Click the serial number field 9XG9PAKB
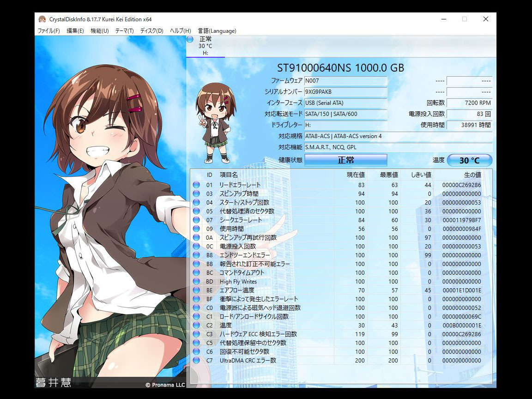 [x=346, y=92]
